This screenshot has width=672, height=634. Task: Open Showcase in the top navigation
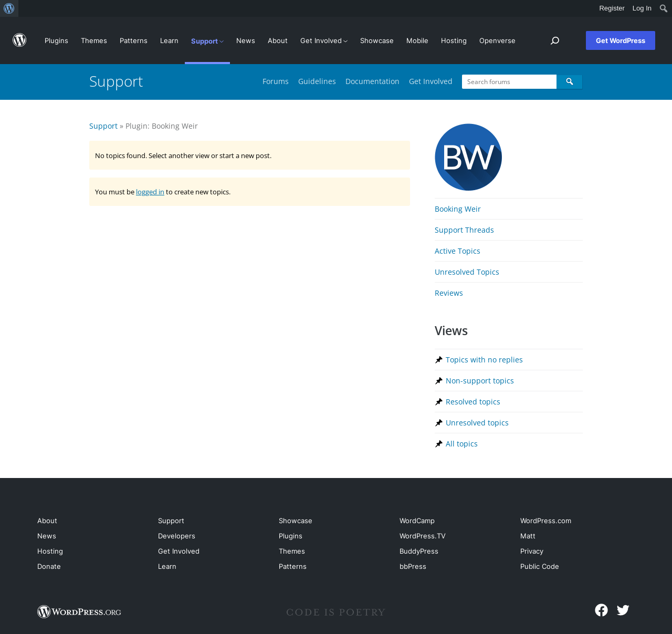[x=377, y=40]
